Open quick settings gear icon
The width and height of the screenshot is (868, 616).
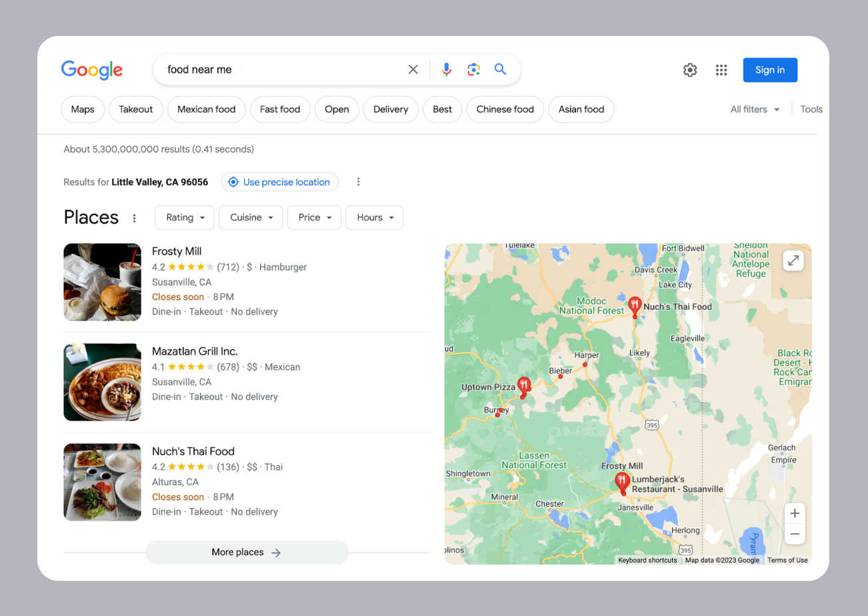click(x=690, y=70)
